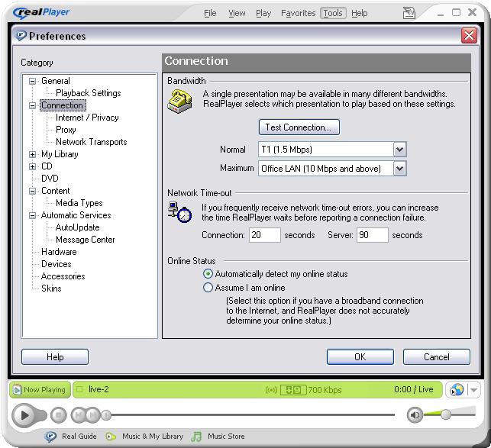Click the Stop playback button
This screenshot has height=448, width=491.
pos(58,415)
